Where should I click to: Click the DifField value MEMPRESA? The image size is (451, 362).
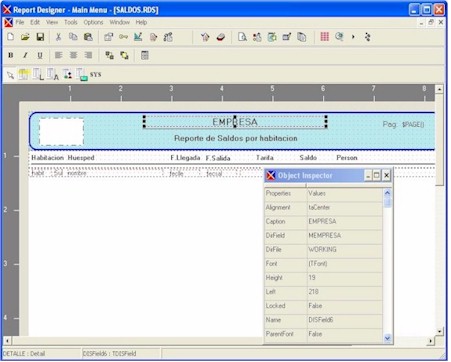tap(345, 236)
